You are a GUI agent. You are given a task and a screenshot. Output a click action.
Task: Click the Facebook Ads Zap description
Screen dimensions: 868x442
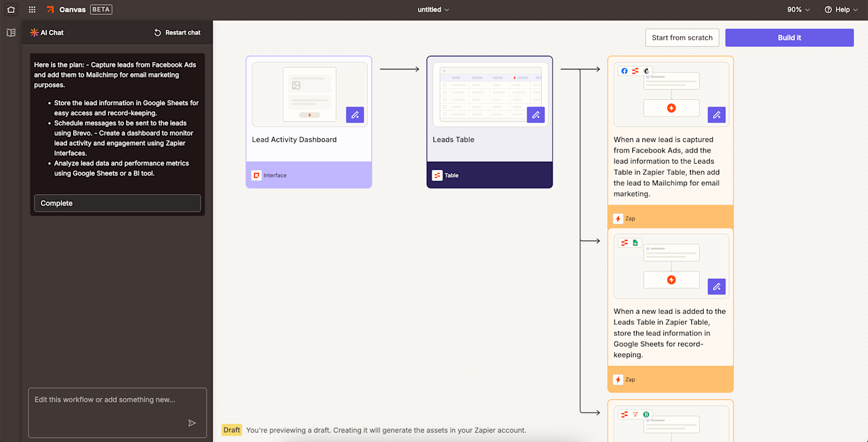[666, 167]
